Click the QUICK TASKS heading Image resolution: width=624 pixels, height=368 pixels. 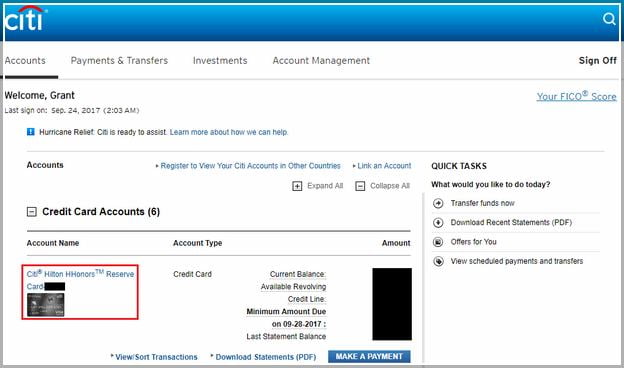tap(459, 166)
